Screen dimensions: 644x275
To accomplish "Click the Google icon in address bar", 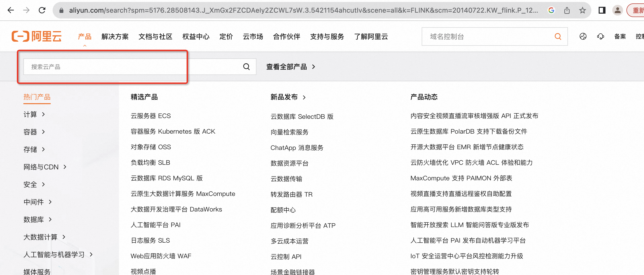I will [551, 10].
